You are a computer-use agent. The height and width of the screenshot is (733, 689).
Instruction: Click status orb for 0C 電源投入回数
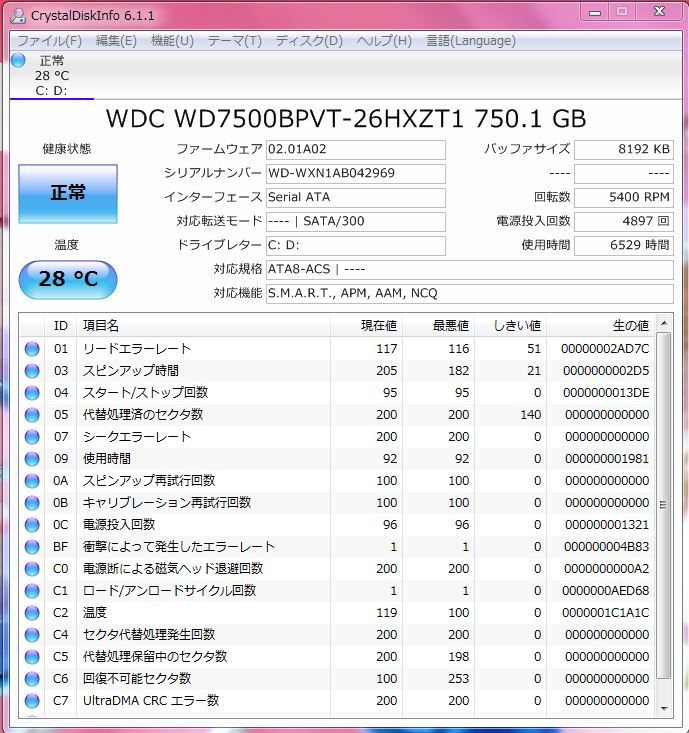(32, 525)
